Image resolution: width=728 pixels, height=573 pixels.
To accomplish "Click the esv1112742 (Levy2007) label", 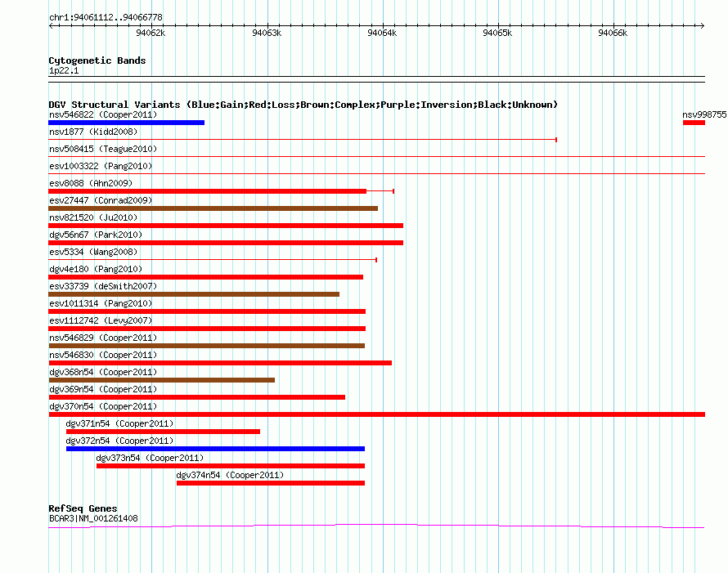I will [101, 320].
